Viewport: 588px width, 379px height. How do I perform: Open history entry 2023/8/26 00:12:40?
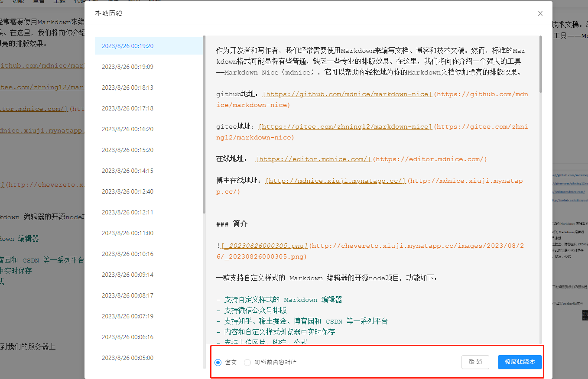149,191
